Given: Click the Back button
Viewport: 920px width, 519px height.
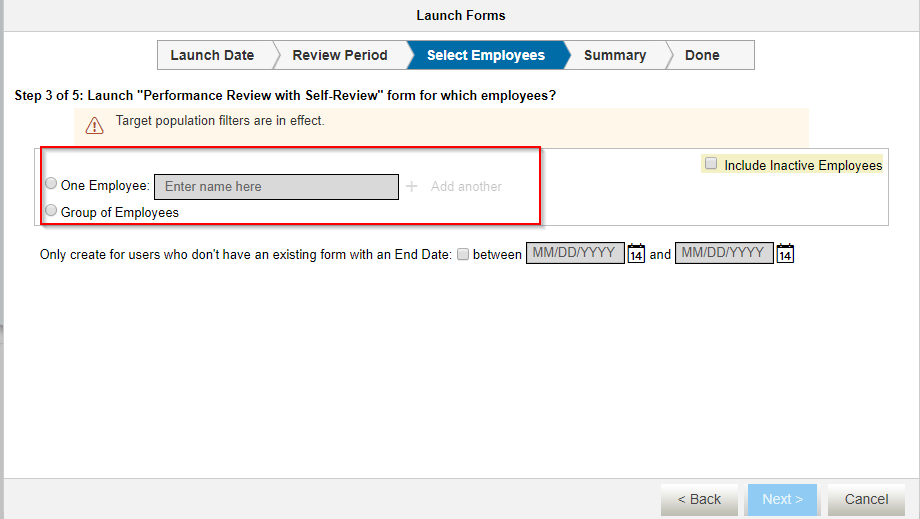Looking at the screenshot, I should [x=699, y=499].
